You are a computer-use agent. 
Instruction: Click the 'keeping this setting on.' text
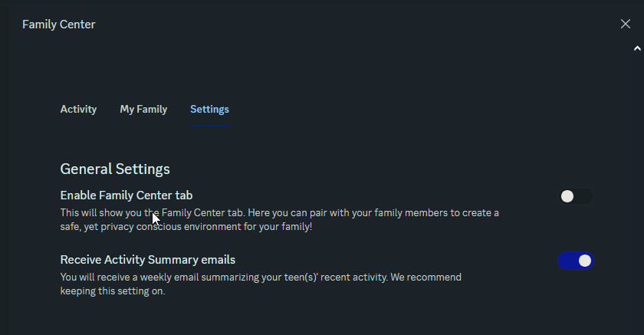(x=113, y=291)
